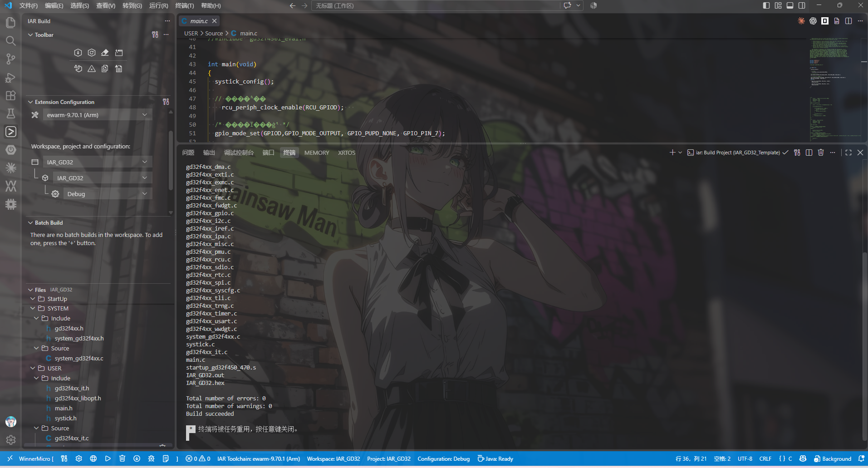868x468 pixels.
Task: Click the editor minimap
Action: coord(834,89)
